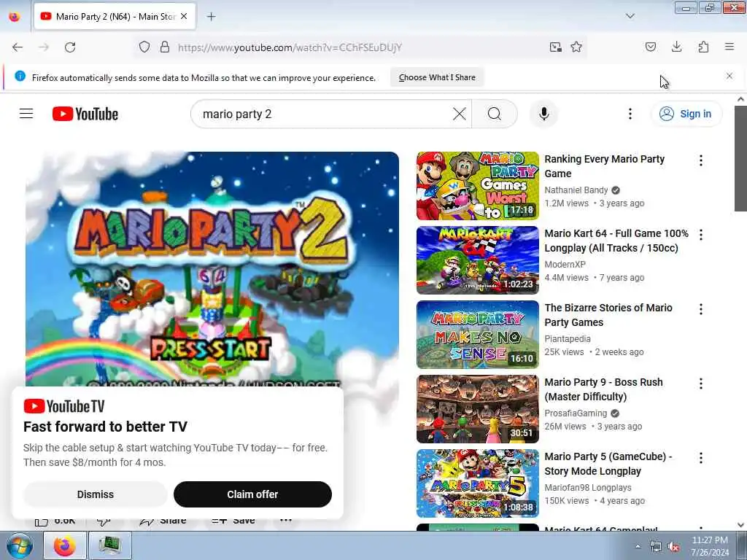Screen dimensions: 747x560
Task: Click the Mario Party 2 video player
Action: [212, 269]
